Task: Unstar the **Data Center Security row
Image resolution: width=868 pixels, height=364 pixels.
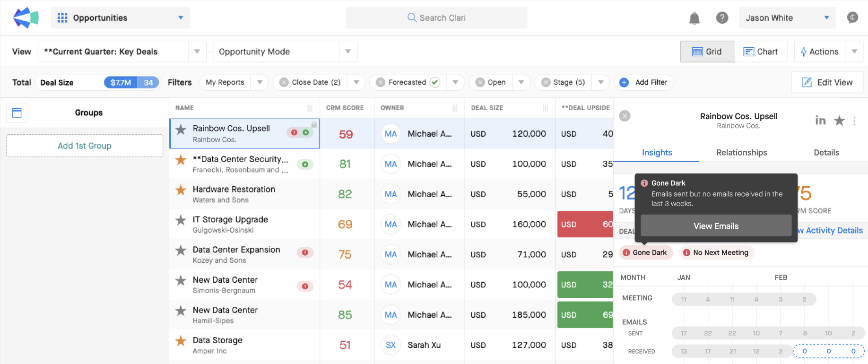Action: pos(181,160)
